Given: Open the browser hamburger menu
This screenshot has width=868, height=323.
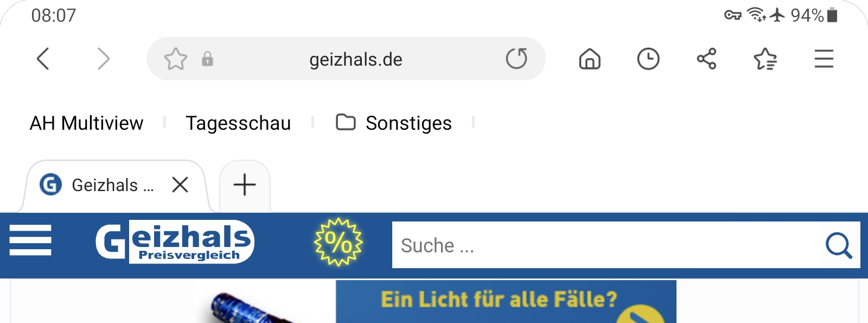Looking at the screenshot, I should pos(824,59).
